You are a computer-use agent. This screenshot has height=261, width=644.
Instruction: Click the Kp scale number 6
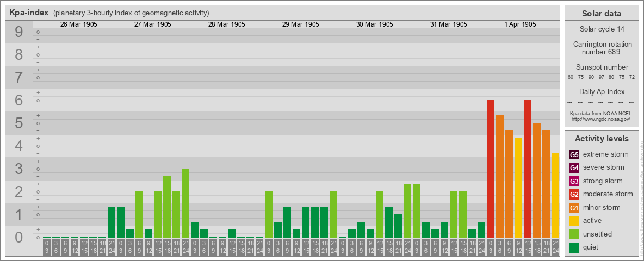(x=19, y=100)
